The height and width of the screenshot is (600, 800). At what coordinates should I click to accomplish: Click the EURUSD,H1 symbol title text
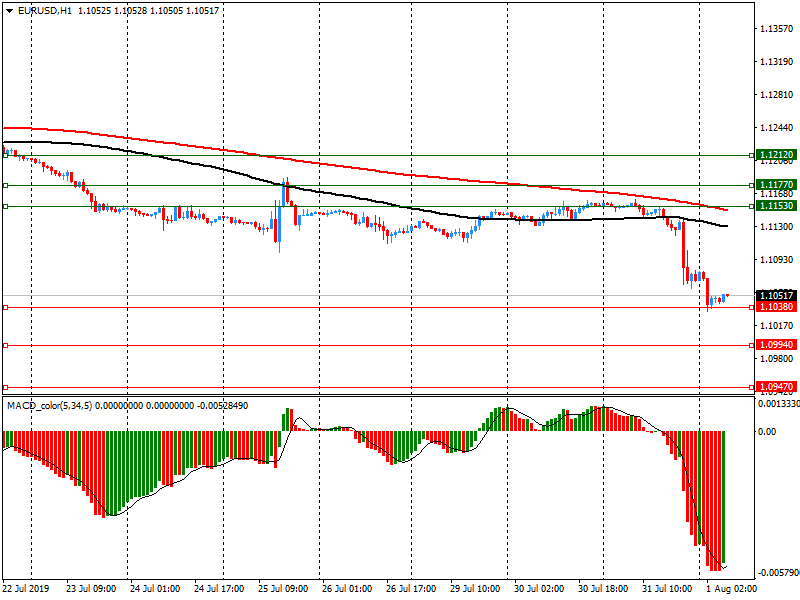tap(45, 11)
